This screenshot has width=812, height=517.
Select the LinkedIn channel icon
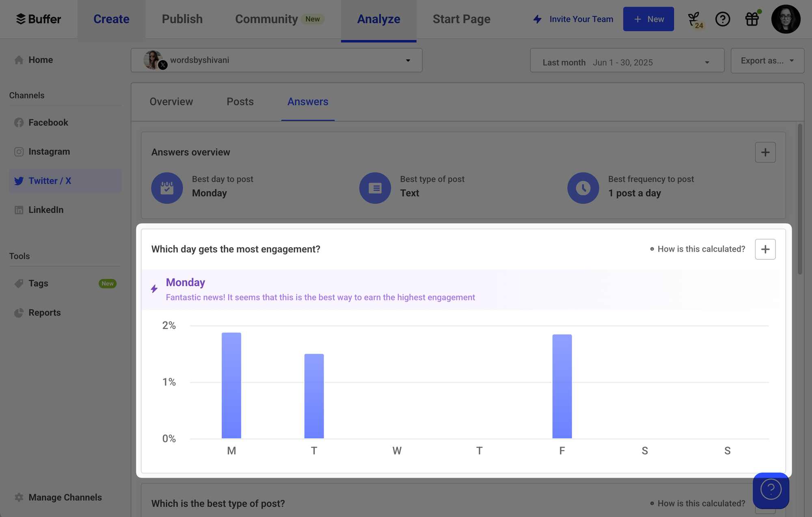[x=19, y=210]
